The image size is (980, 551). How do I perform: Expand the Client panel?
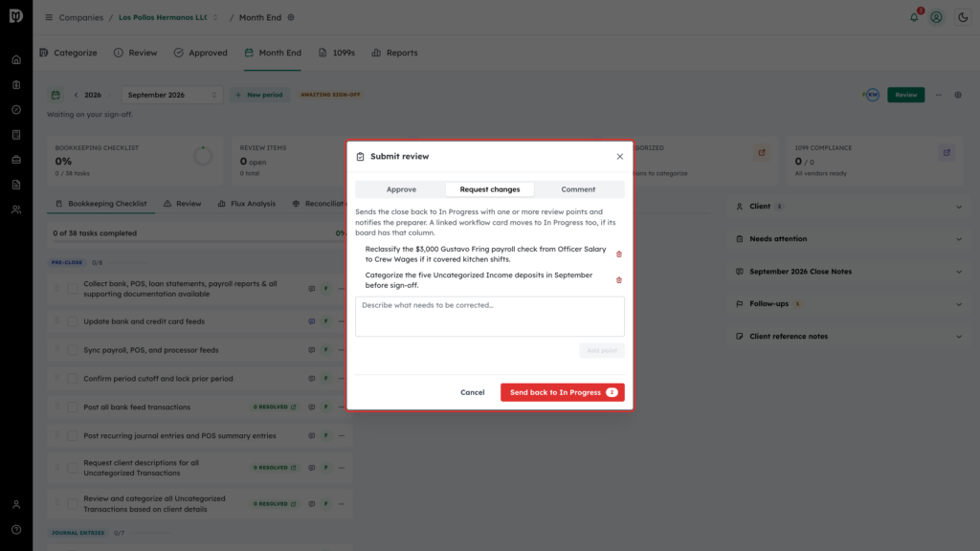[x=850, y=207]
